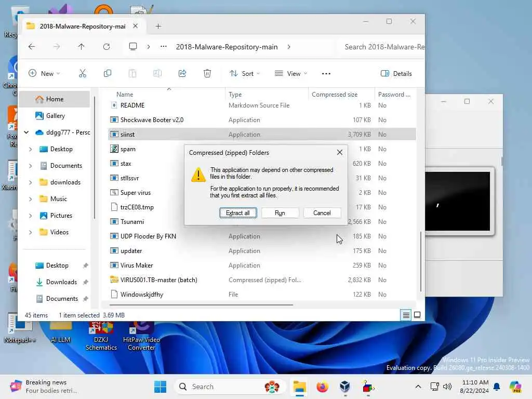Viewport: 532px width, 399px height.
Task: Sort by Type column header
Action: coord(267,95)
